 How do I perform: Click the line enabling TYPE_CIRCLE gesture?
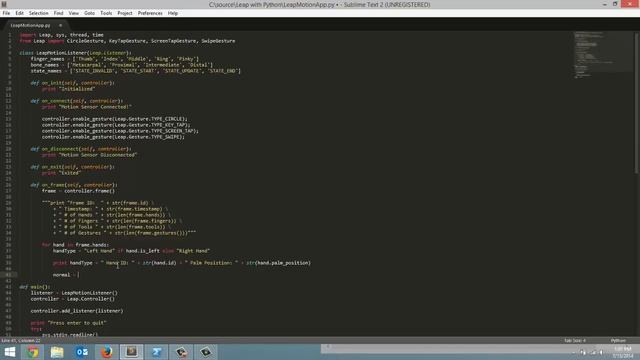pos(115,119)
